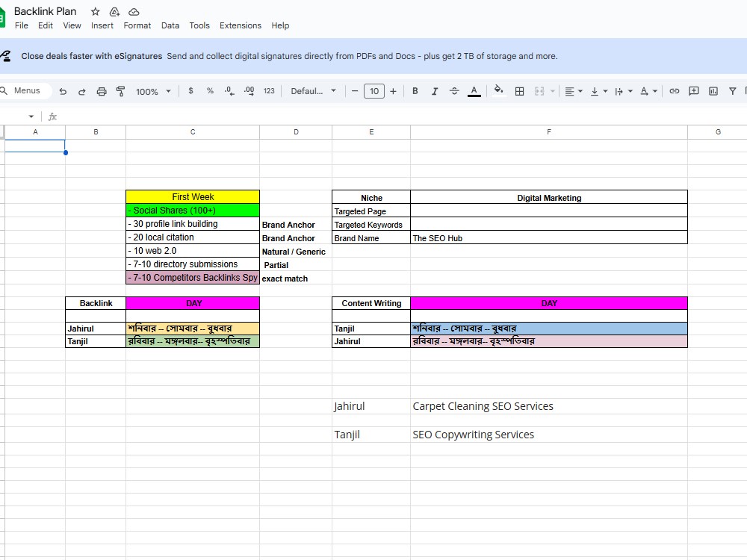The width and height of the screenshot is (747, 560).
Task: Click the Insert comment icon
Action: [x=693, y=91]
